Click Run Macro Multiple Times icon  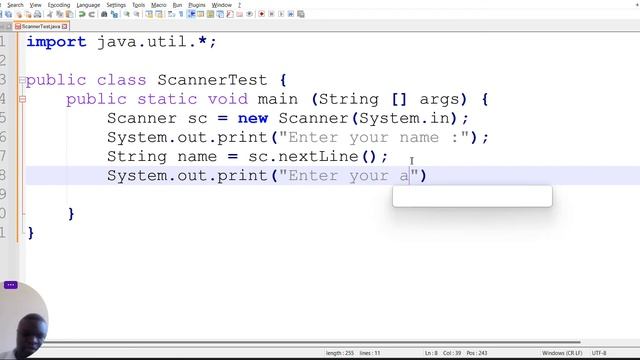click(291, 14)
